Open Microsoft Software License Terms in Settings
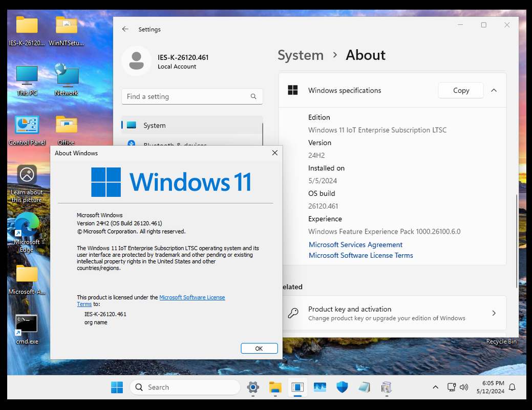This screenshot has height=410, width=532. point(360,255)
